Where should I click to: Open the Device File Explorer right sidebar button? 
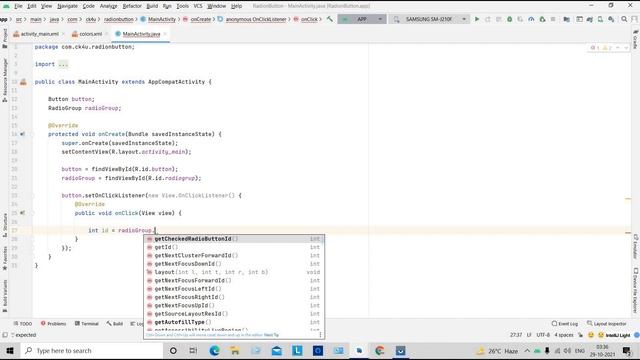coord(636,290)
